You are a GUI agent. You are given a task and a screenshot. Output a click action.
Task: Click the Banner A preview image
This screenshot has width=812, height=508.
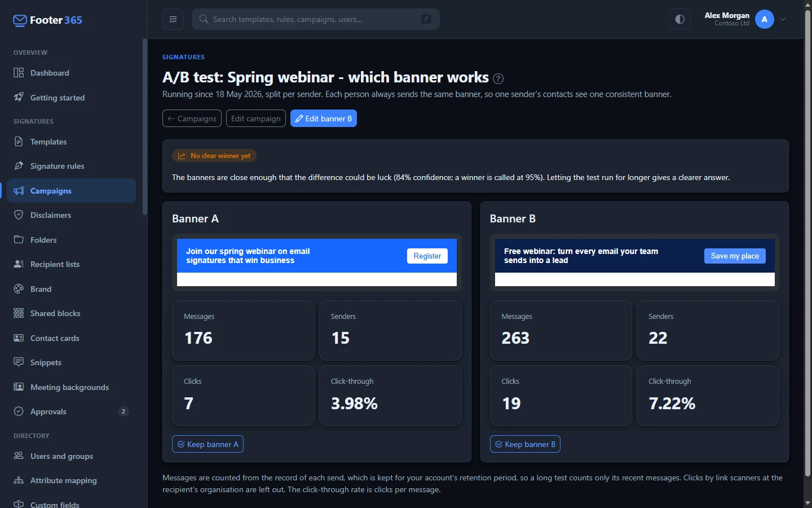[317, 262]
